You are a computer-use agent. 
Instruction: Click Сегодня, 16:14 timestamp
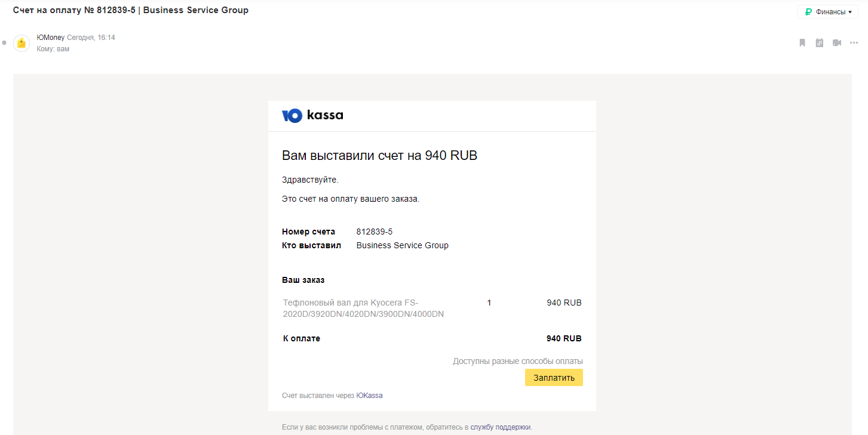(x=91, y=38)
